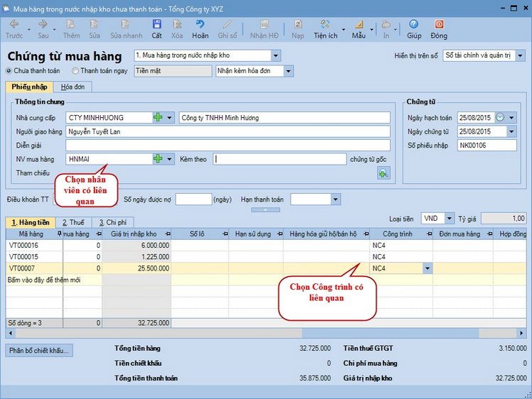Add new supplier with green plus
The image size is (532, 399).
click(x=158, y=118)
